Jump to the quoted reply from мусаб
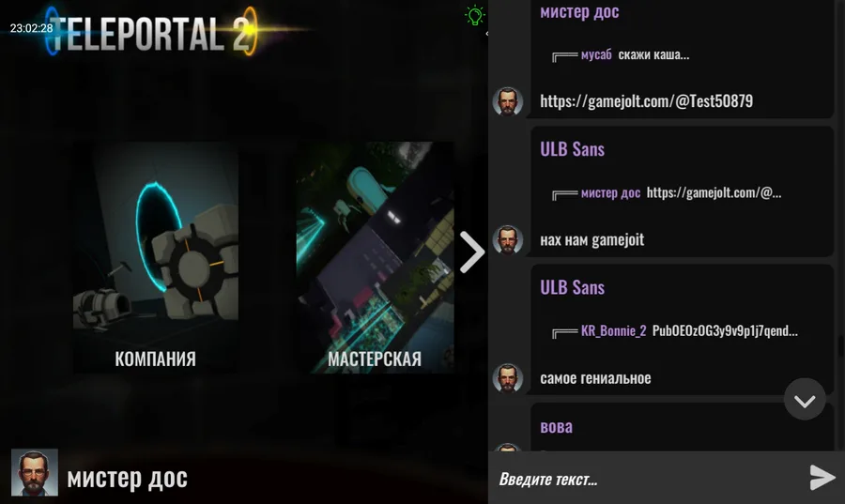Screen dimensions: 845x504 tap(621, 55)
